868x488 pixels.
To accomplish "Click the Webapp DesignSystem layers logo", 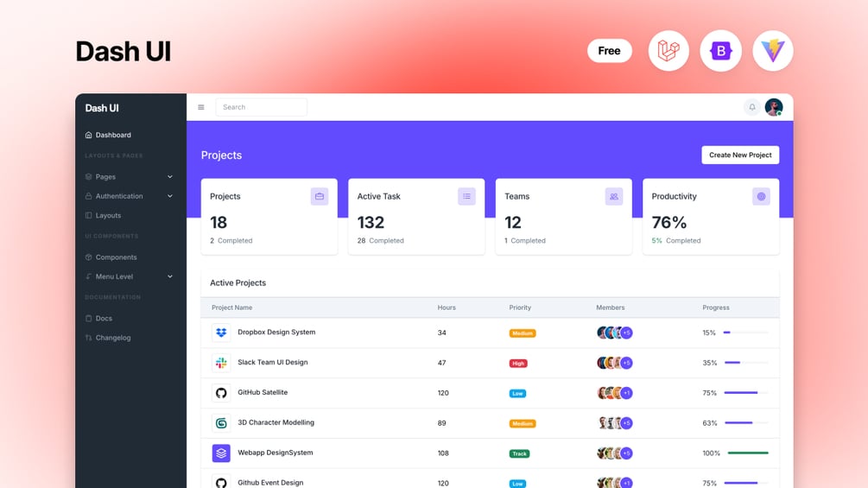I will 221,453.
